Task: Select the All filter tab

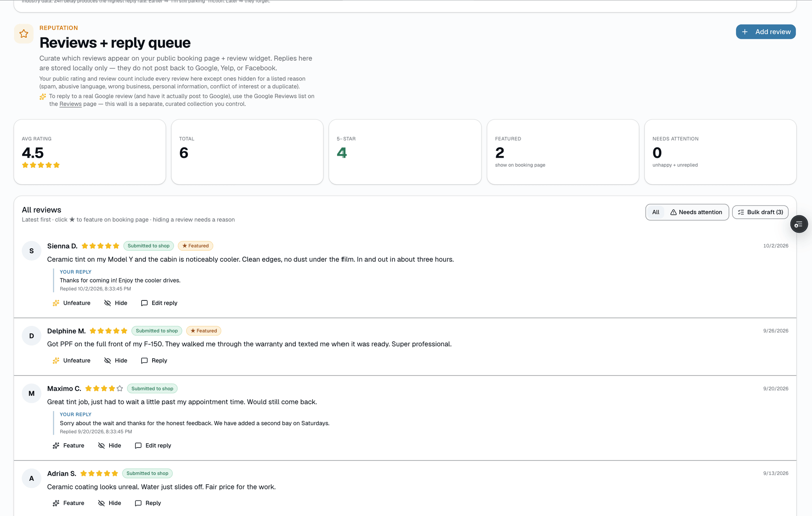Action: click(x=656, y=212)
